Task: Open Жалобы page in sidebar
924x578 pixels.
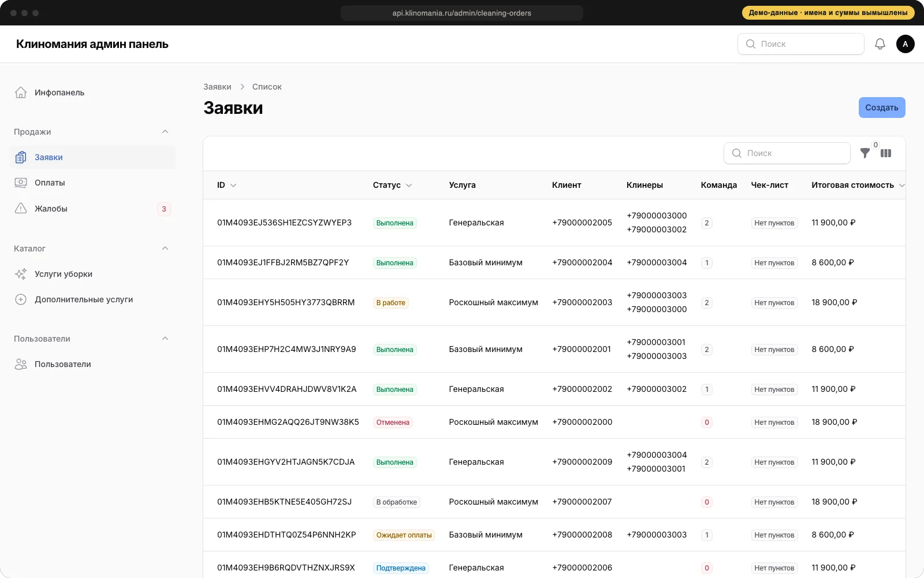Action: click(92, 209)
